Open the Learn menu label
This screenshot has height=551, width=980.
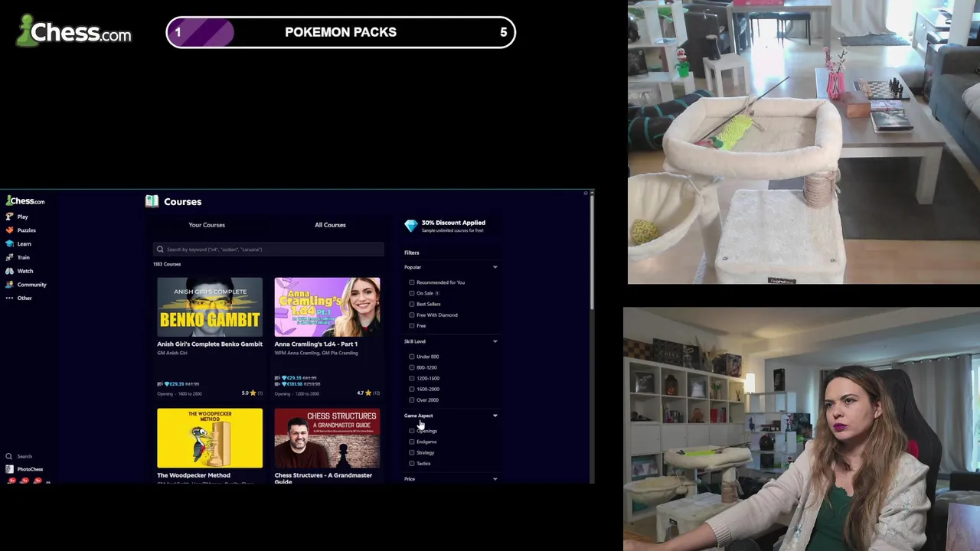[x=24, y=244]
